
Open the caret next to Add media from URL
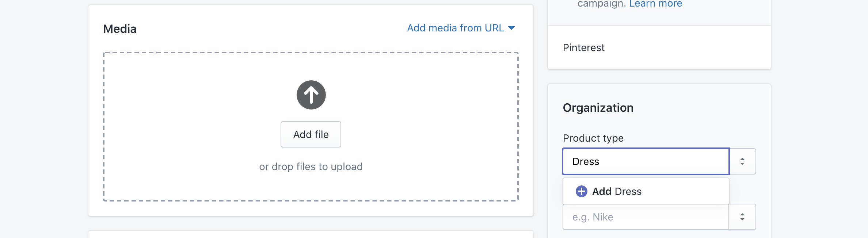coord(511,28)
